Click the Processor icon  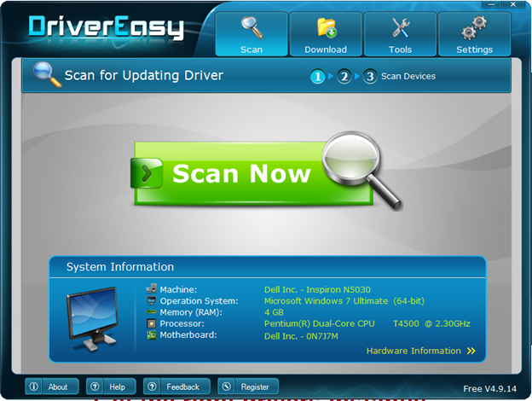coord(151,323)
